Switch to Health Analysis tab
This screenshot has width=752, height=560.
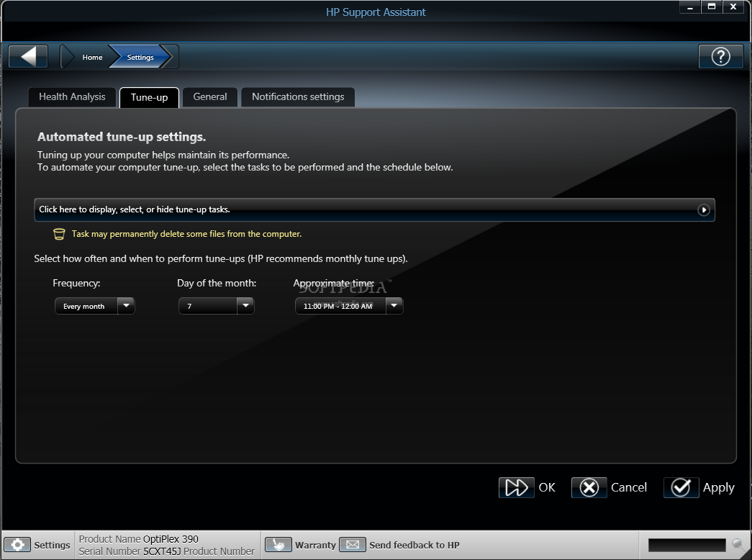pos(72,97)
